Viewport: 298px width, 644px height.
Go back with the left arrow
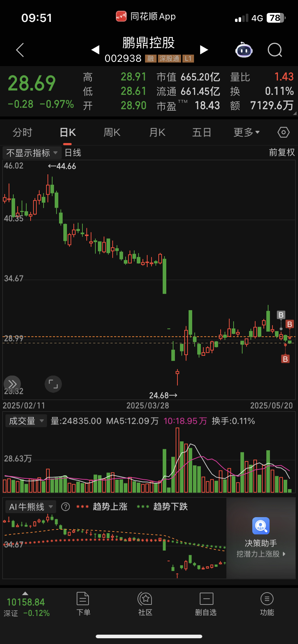[x=20, y=50]
